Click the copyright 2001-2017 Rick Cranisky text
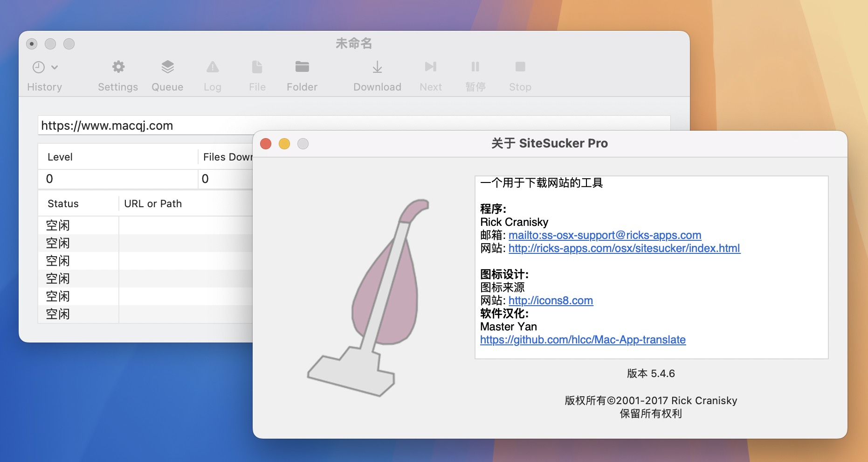The width and height of the screenshot is (868, 462). 651,400
